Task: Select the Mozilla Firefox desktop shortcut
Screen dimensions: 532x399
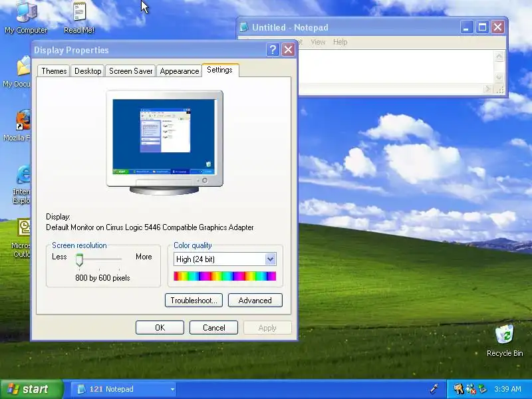Action: [16, 125]
